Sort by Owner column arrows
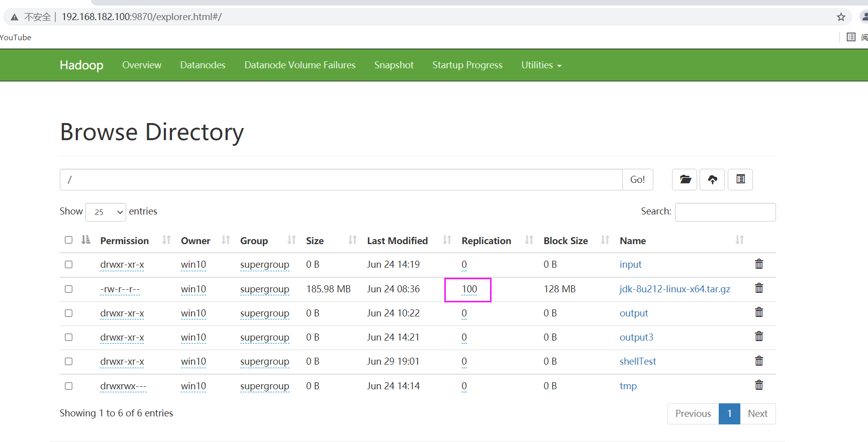This screenshot has width=868, height=442. [226, 240]
